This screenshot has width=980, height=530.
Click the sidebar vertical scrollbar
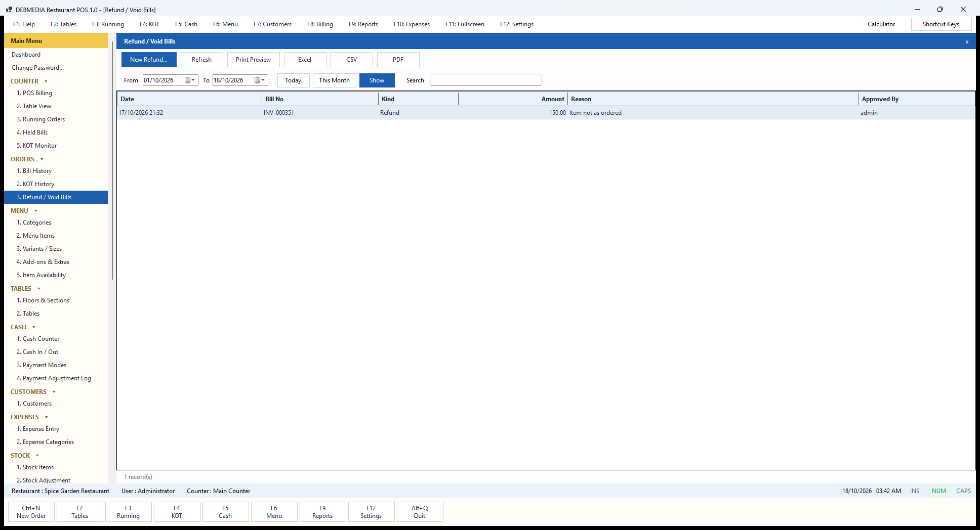[x=112, y=161]
